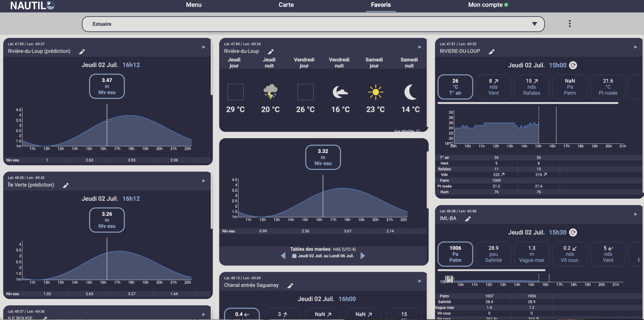Select the Salinité variable tile
Image resolution: width=644 pixels, height=320 pixels.
493,254
